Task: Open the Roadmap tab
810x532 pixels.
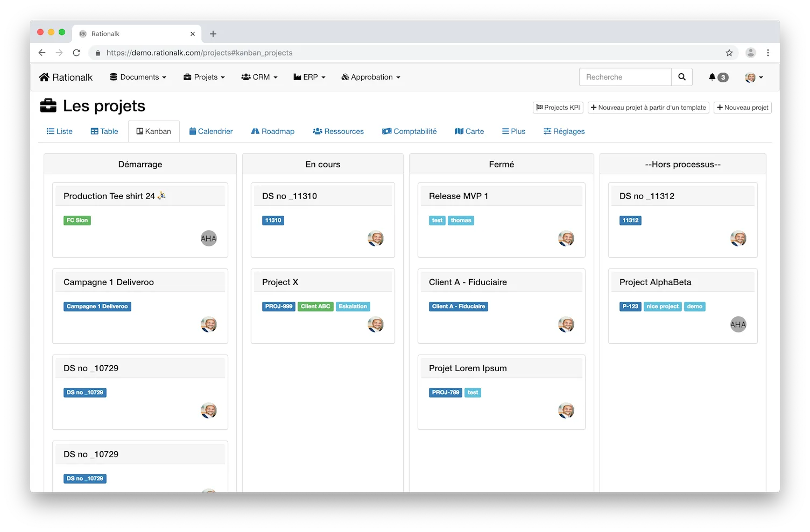Action: (x=273, y=131)
